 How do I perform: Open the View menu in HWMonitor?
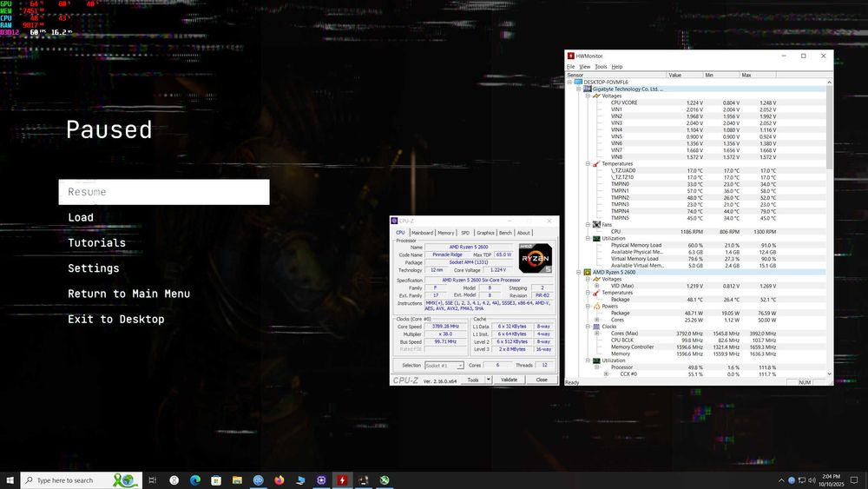pos(584,67)
